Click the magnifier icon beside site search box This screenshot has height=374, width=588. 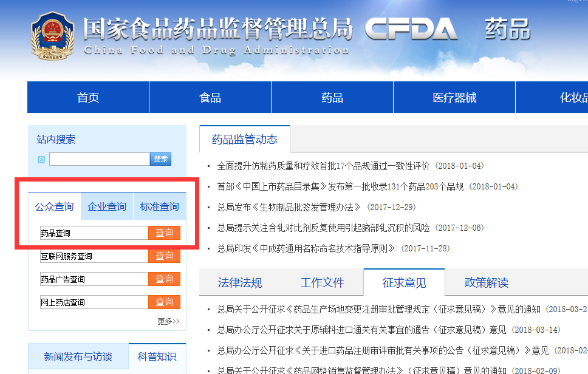click(x=41, y=160)
